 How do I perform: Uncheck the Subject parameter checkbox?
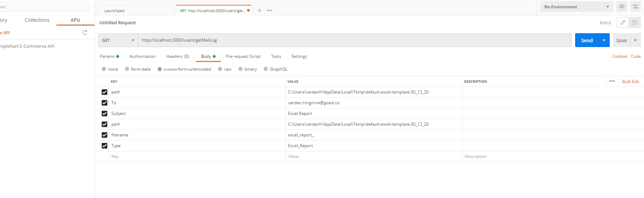[x=105, y=114]
